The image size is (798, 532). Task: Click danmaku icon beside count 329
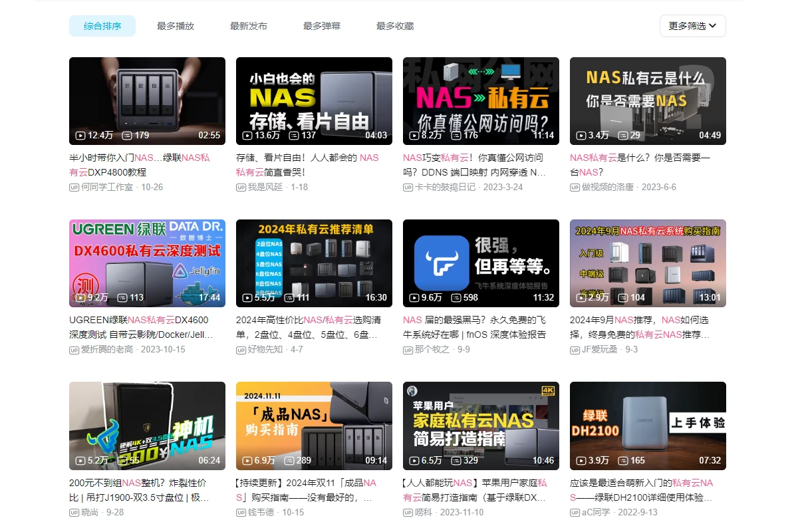pyautogui.click(x=456, y=460)
